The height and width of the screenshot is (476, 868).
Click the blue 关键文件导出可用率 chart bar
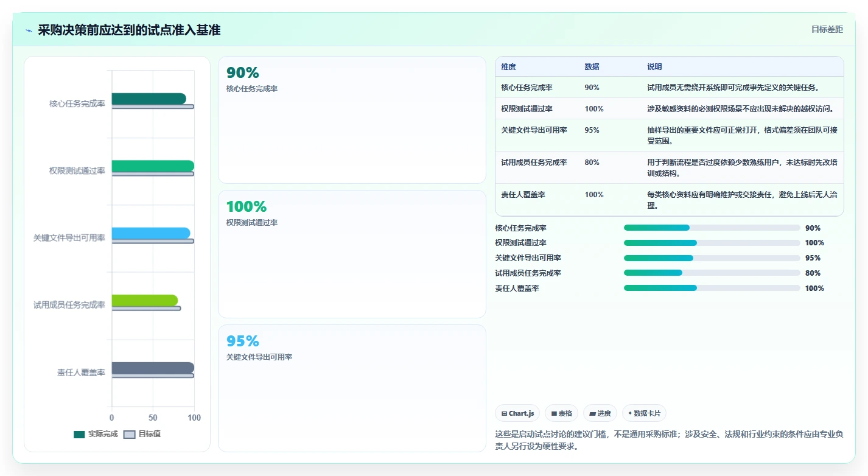(150, 233)
